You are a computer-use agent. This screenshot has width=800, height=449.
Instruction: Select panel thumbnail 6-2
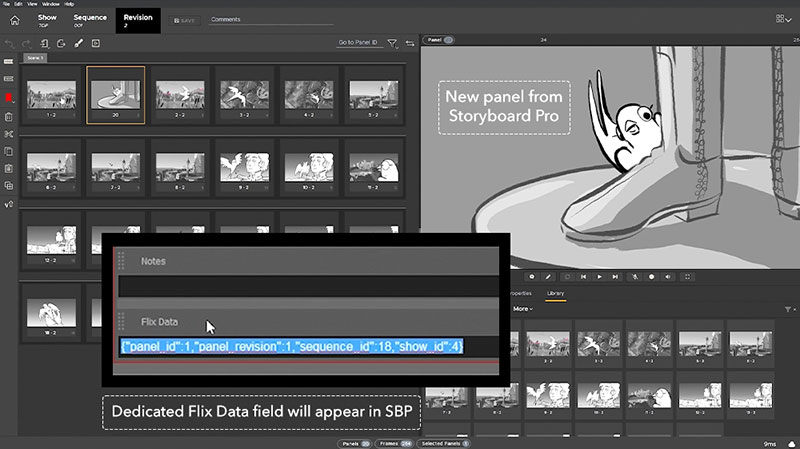[x=52, y=168]
